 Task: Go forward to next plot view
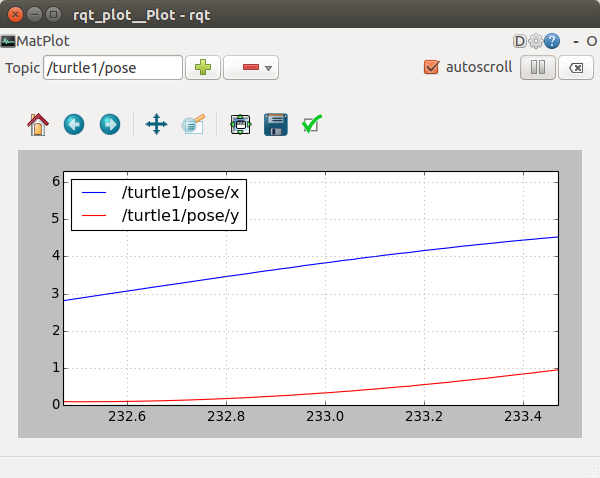pyautogui.click(x=110, y=124)
